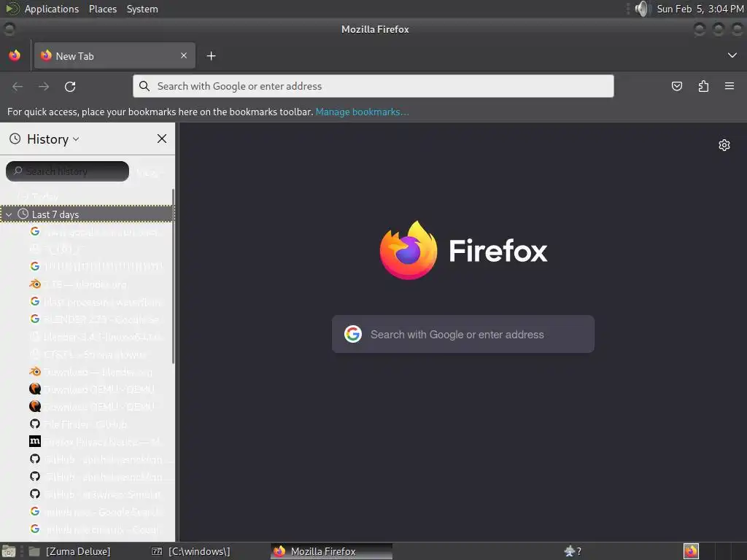This screenshot has height=560, width=747.
Task: Open the Applications menu
Action: (x=52, y=9)
